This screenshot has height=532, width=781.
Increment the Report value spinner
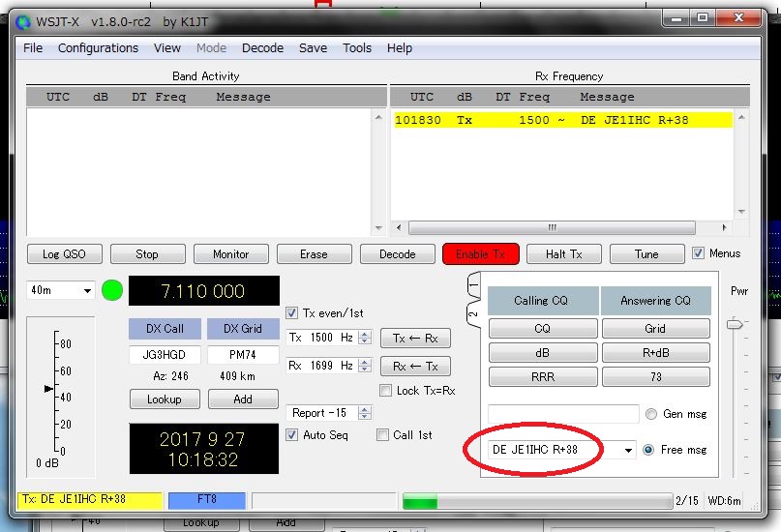(x=365, y=409)
